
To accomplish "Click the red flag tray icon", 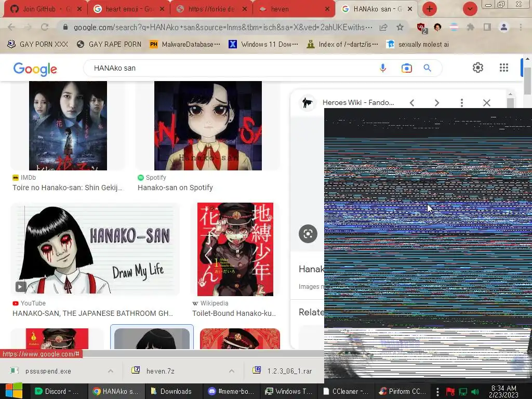I will coord(450,392).
